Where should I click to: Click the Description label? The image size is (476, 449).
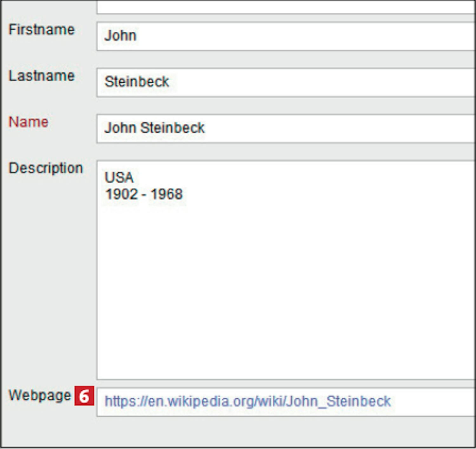point(46,168)
